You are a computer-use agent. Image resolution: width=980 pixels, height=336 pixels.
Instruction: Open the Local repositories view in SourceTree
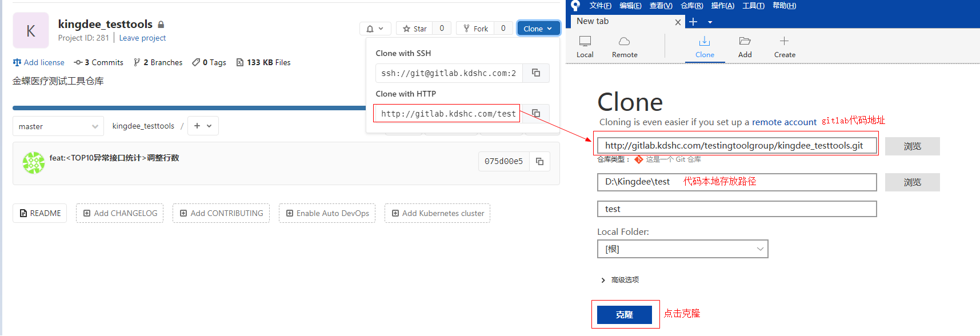585,47
